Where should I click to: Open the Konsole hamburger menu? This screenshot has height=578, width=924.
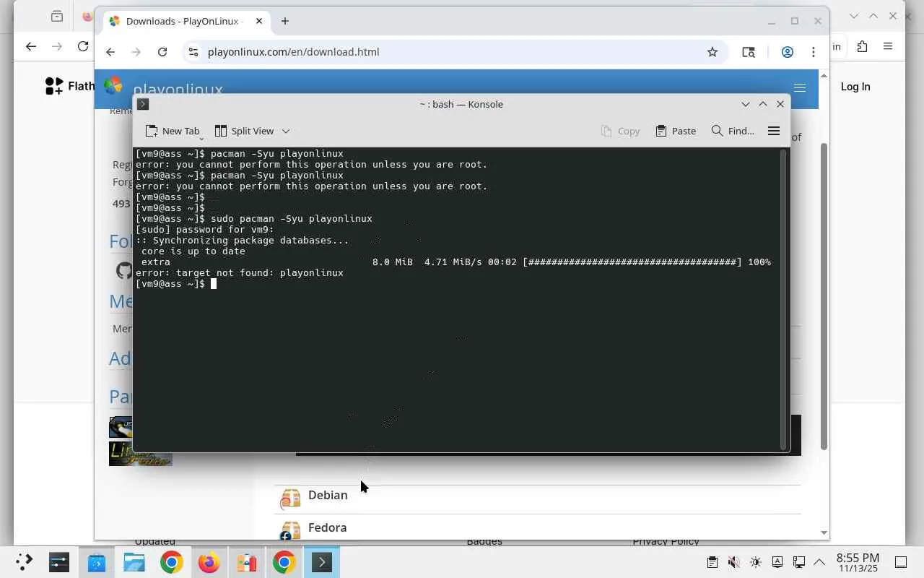(x=774, y=131)
